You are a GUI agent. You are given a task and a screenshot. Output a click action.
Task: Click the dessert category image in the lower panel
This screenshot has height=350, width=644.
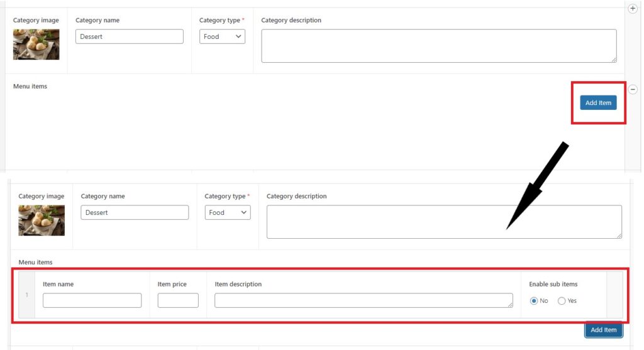(x=42, y=221)
